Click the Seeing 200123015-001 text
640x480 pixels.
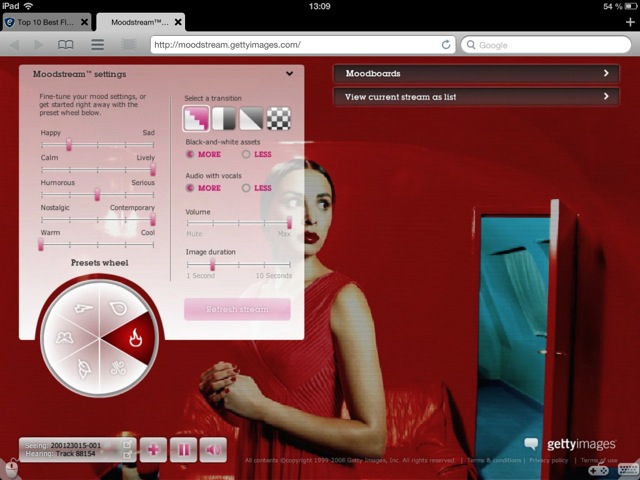click(63, 445)
